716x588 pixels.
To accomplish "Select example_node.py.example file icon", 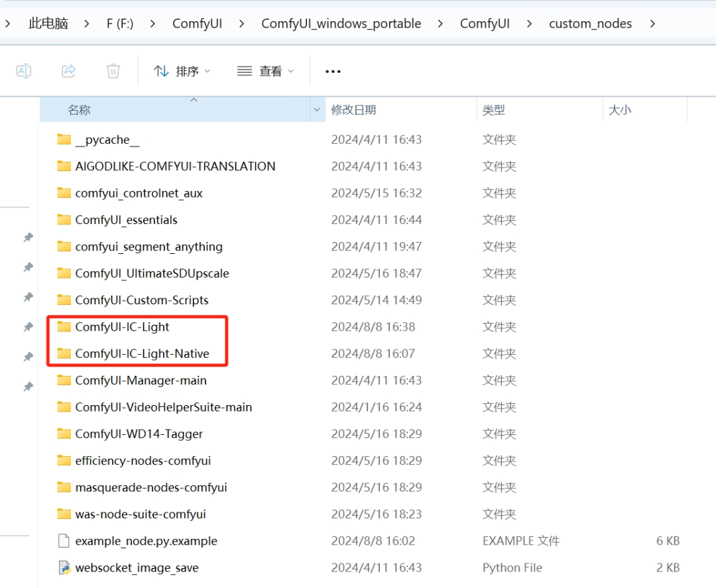I will coord(64,540).
